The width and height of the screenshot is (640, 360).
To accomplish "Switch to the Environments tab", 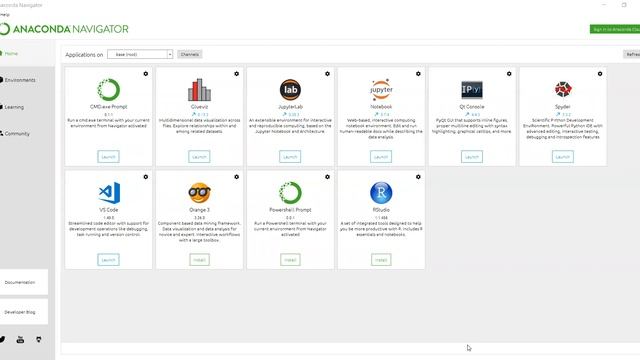I will click(20, 80).
